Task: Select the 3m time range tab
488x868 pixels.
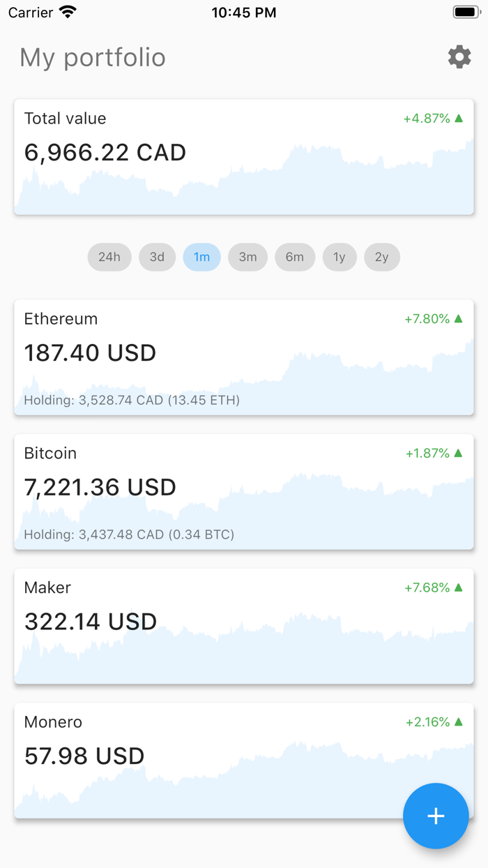Action: [x=247, y=257]
